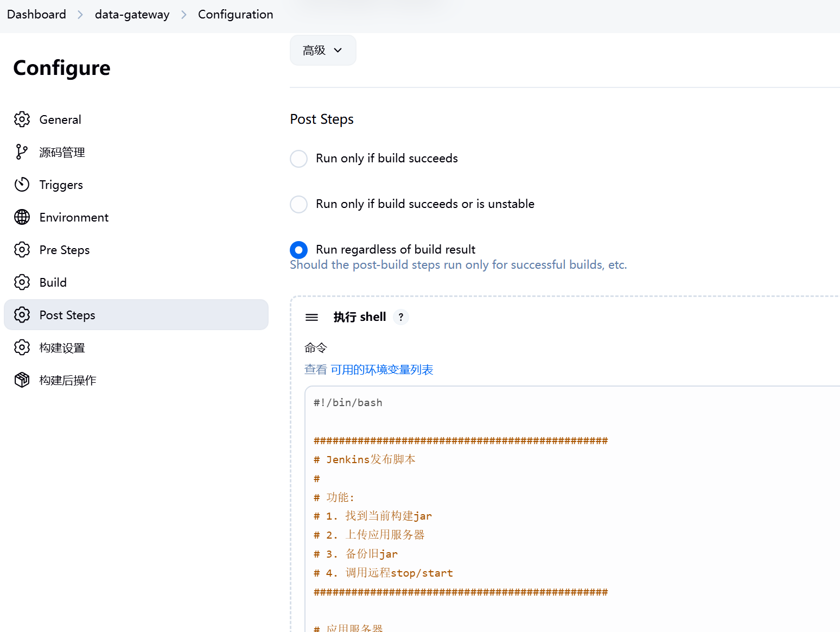Expand breadcrumb chevron after Dashboard
The image size is (840, 632).
pos(80,15)
